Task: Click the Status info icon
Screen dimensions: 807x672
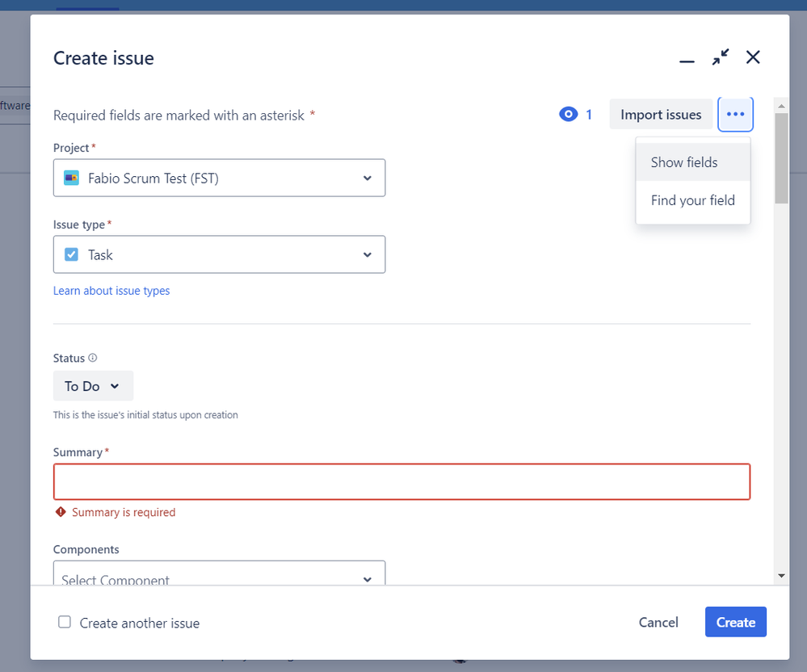Action: coord(93,358)
